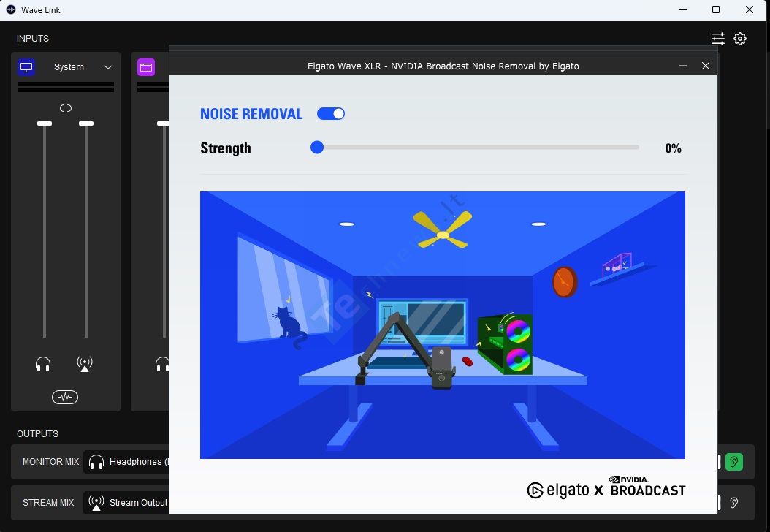Click the INPUTS section label
This screenshot has height=532, width=770.
(33, 38)
